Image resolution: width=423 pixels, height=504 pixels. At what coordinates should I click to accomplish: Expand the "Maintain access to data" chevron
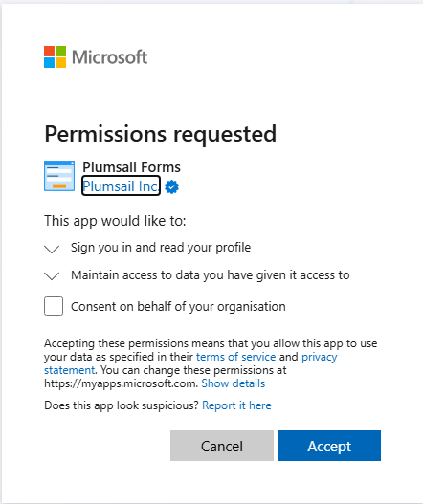pyautogui.click(x=52, y=276)
